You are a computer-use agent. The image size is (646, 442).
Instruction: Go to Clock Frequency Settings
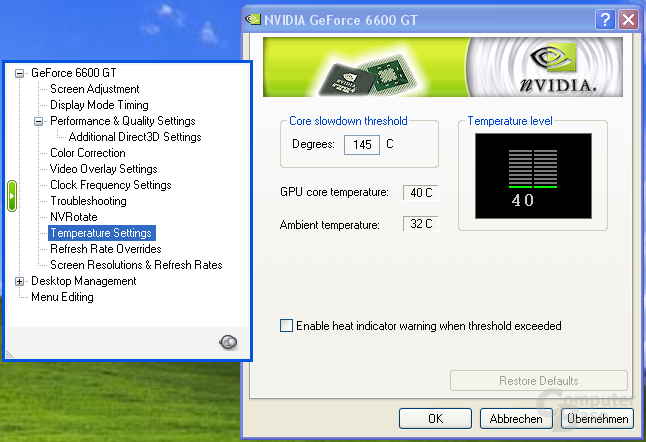111,185
